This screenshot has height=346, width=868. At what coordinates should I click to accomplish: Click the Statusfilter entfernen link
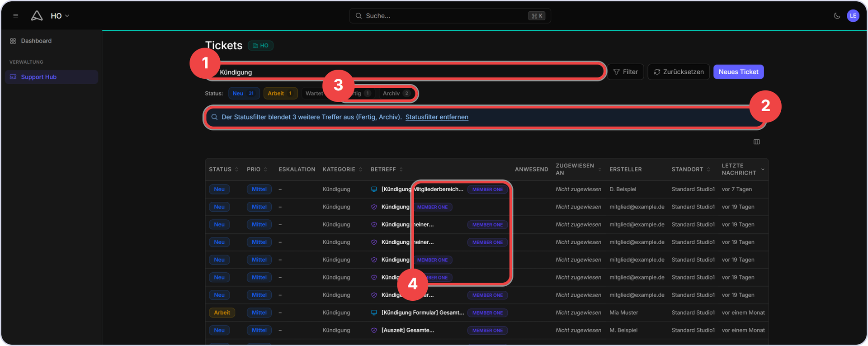coord(437,117)
